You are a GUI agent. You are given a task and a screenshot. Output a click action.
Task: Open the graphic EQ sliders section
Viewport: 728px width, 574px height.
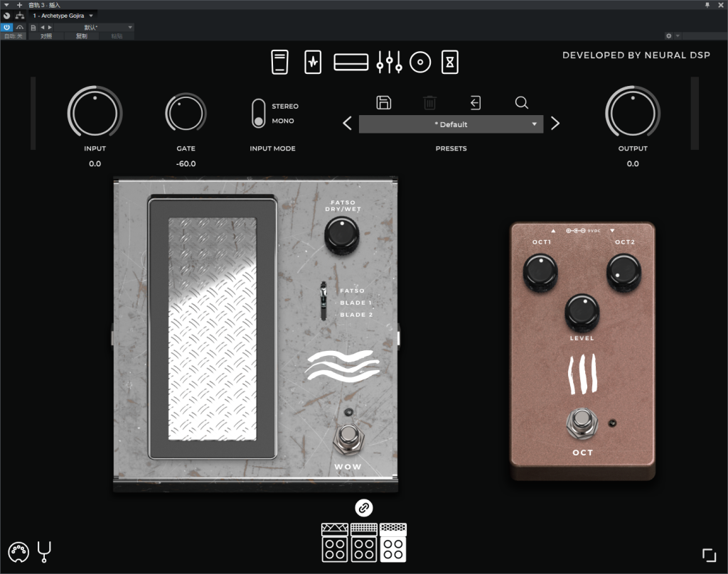[389, 63]
